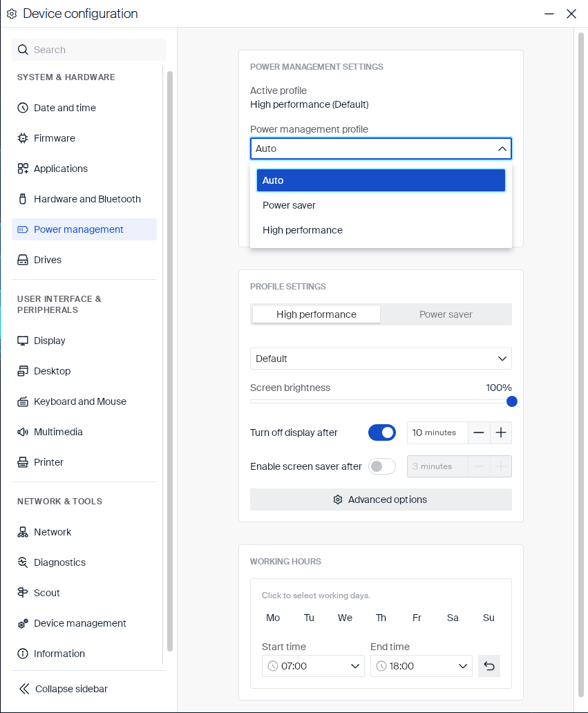Click the Multimedia speaker icon
588x713 pixels.
[x=23, y=432]
